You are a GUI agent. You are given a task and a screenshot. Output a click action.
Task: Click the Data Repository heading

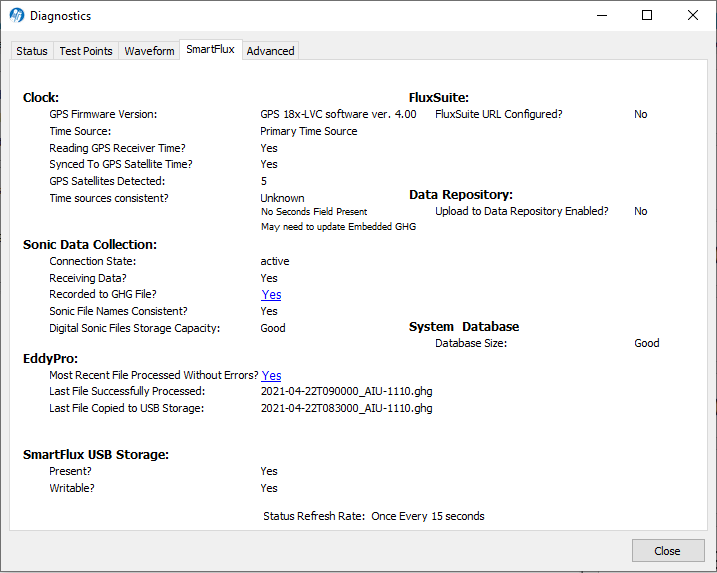461,195
